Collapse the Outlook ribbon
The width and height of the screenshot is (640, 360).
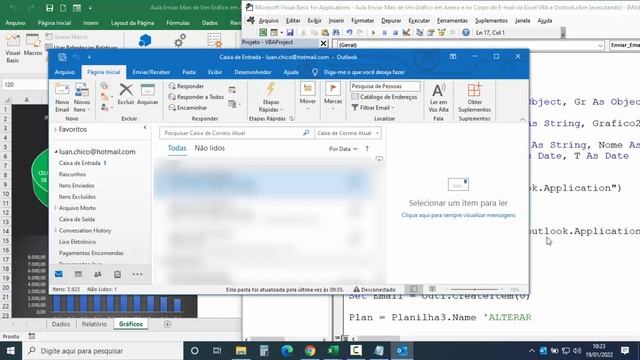coord(522,119)
